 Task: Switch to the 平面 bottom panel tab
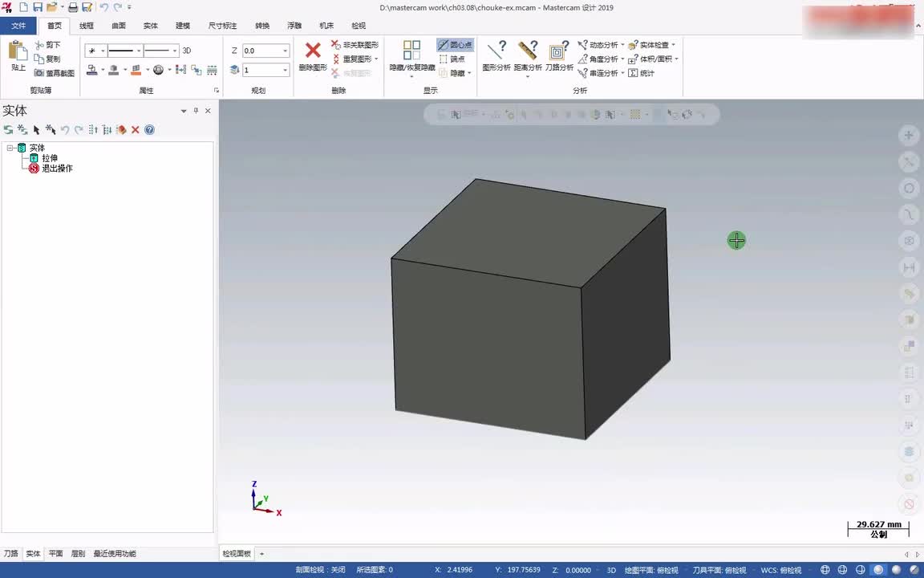point(56,554)
